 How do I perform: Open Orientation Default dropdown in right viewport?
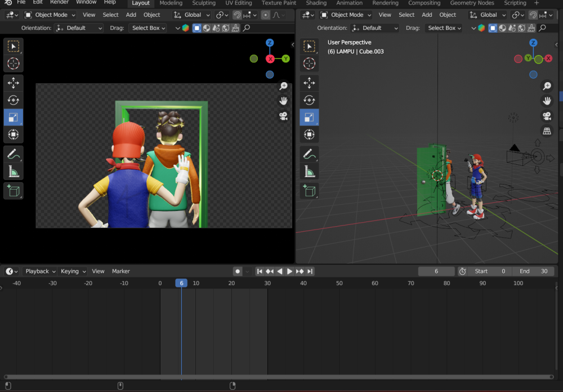[x=374, y=28]
